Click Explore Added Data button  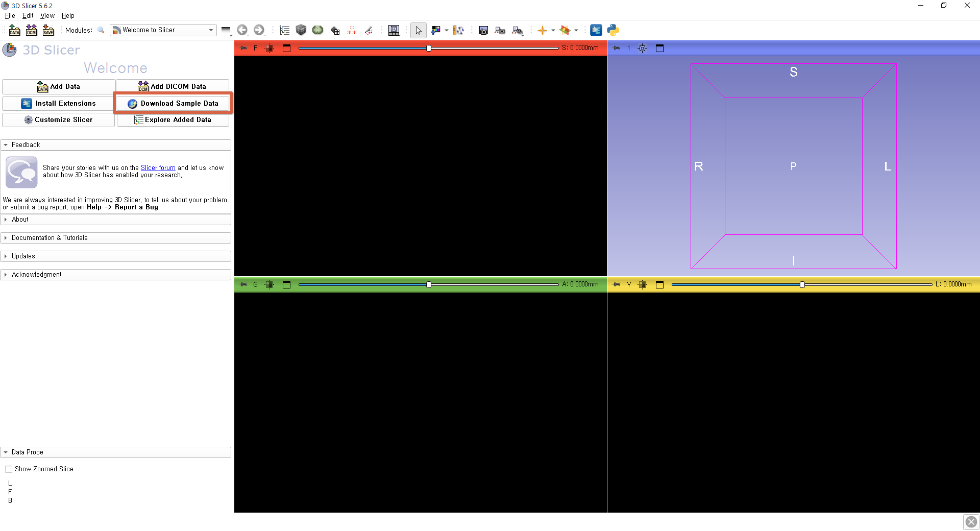[x=173, y=119]
